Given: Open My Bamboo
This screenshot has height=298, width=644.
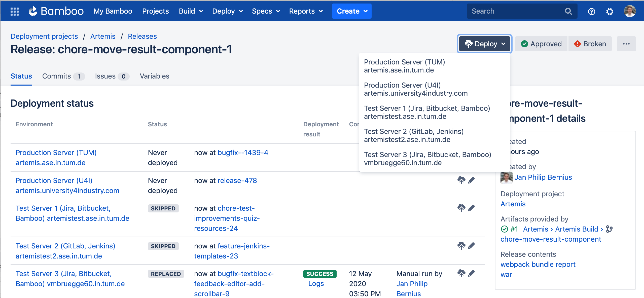Looking at the screenshot, I should [x=113, y=11].
